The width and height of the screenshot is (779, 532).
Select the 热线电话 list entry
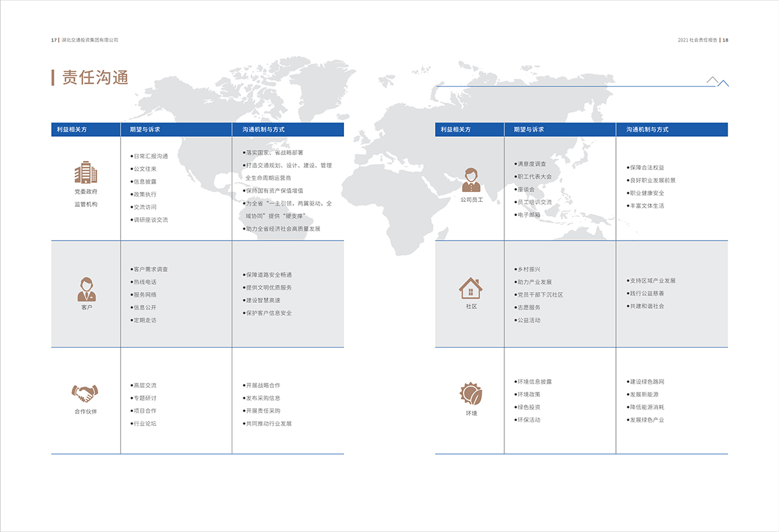coord(145,282)
